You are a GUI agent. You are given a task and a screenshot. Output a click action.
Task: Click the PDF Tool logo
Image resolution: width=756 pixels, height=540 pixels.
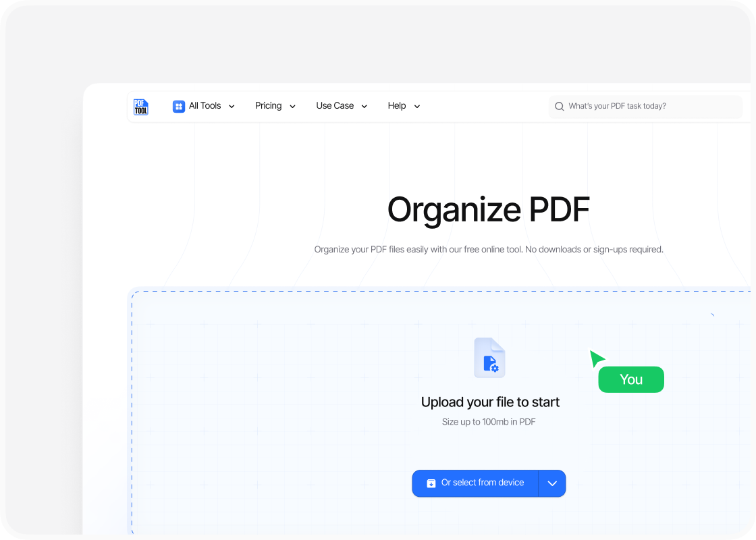coord(140,107)
